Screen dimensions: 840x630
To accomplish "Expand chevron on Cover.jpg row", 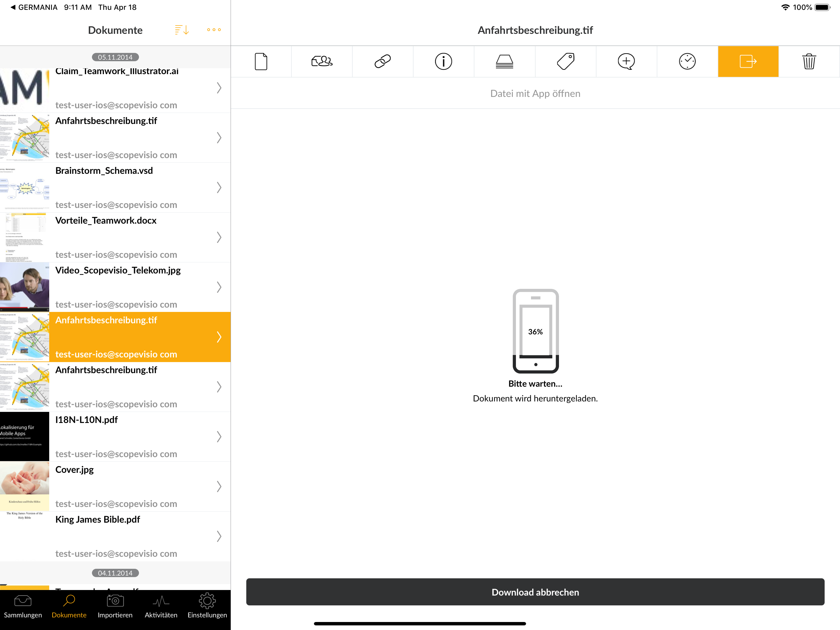I will pos(219,486).
